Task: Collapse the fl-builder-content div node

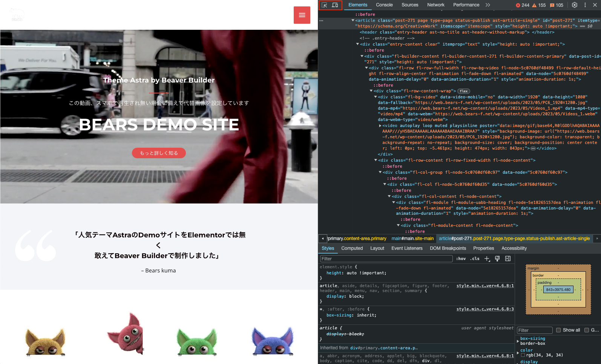Action: click(x=362, y=56)
